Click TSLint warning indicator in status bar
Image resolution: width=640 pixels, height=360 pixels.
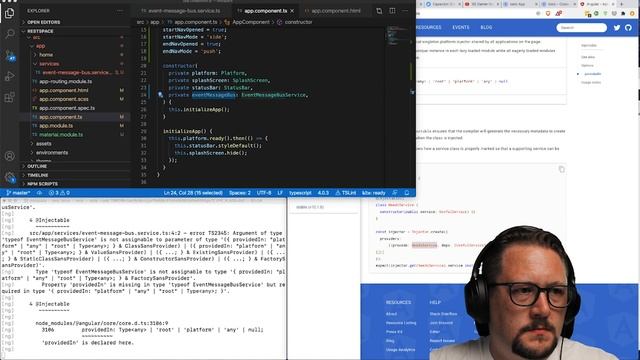click(346, 193)
